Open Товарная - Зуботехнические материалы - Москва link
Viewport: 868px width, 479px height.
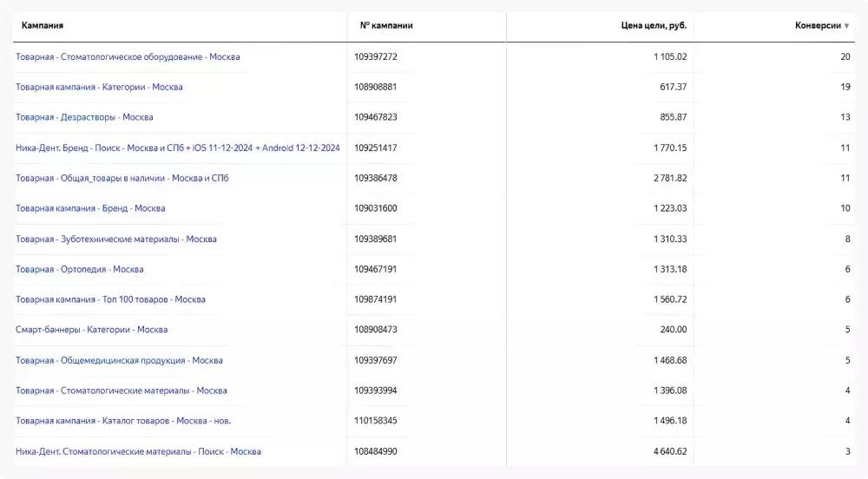(116, 239)
